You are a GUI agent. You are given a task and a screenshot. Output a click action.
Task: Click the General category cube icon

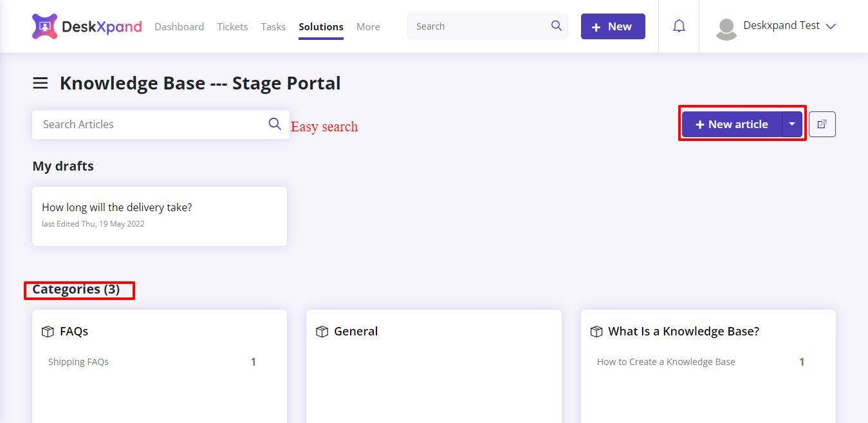click(322, 331)
